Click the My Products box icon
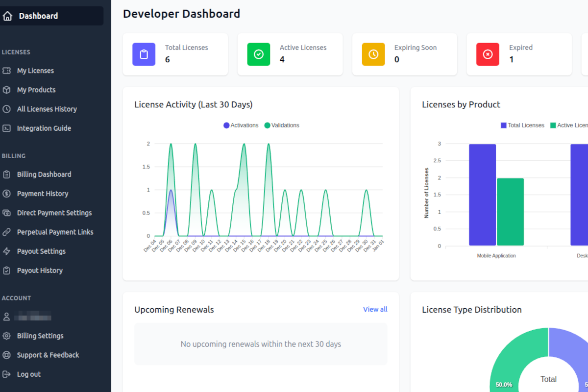The image size is (588, 392). tap(8, 90)
